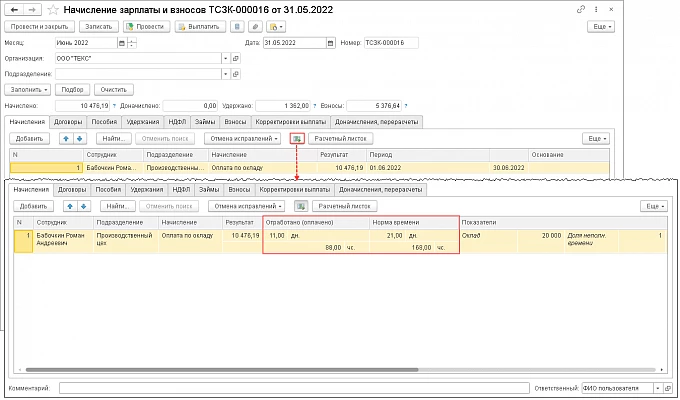Screen dimensions: 680x400
Task: Open calendar picker for the date field
Action: [331, 43]
